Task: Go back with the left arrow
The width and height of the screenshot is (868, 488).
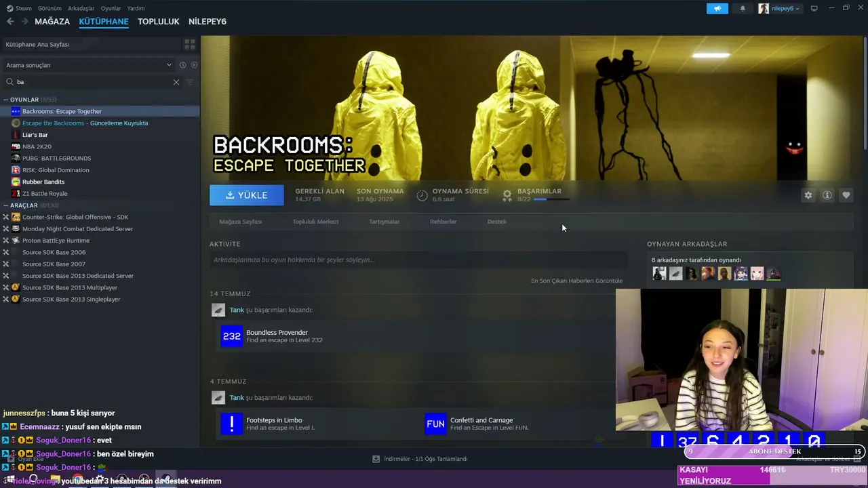Action: coord(10,22)
